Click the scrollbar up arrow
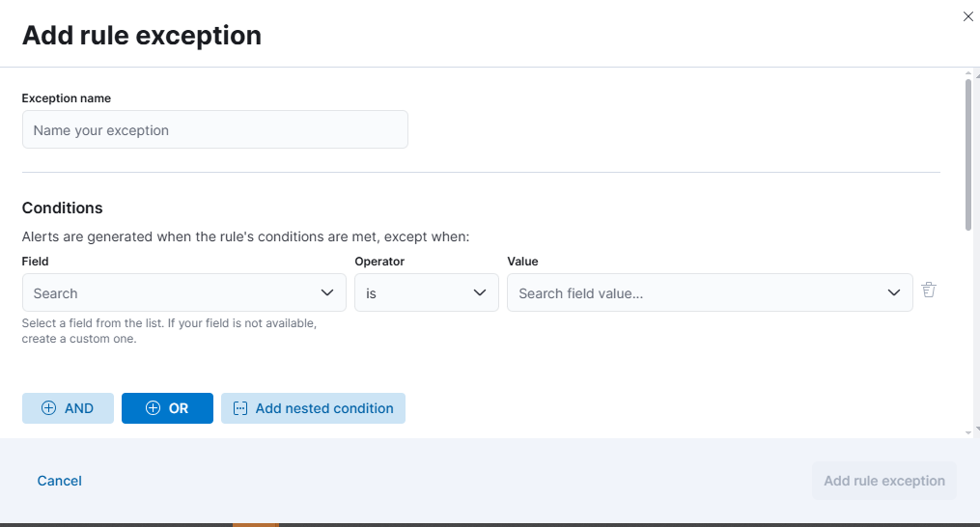Viewport: 980px width, 527px height. click(967, 73)
